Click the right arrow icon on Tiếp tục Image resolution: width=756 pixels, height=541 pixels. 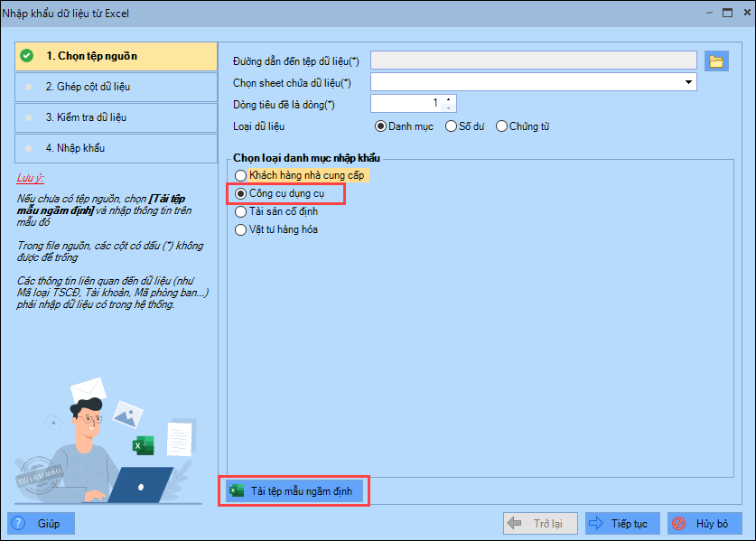coord(596,523)
